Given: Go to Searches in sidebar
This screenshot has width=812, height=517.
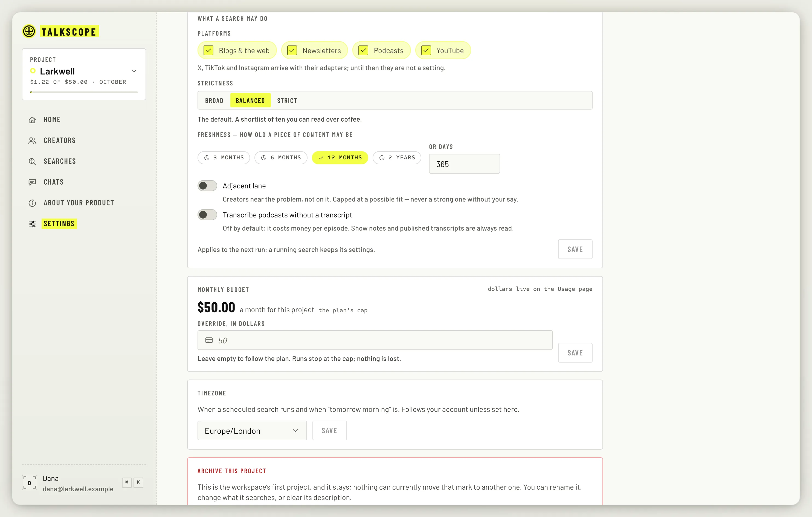Looking at the screenshot, I should [60, 161].
